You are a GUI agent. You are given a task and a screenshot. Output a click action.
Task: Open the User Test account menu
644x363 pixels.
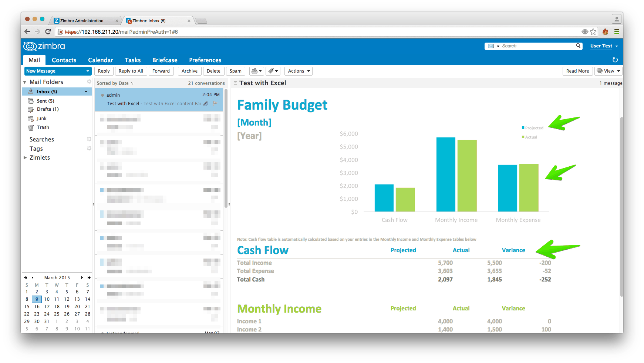(x=604, y=46)
